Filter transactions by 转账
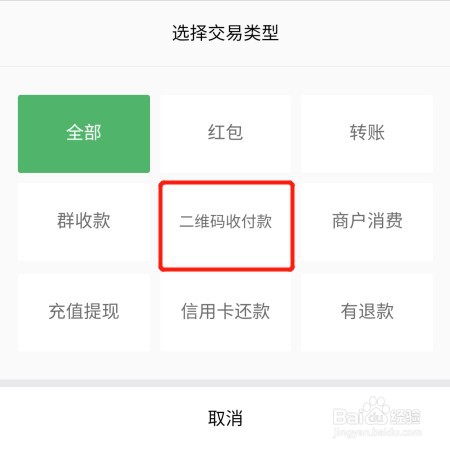Screen dimensions: 450x450 pyautogui.click(x=367, y=134)
